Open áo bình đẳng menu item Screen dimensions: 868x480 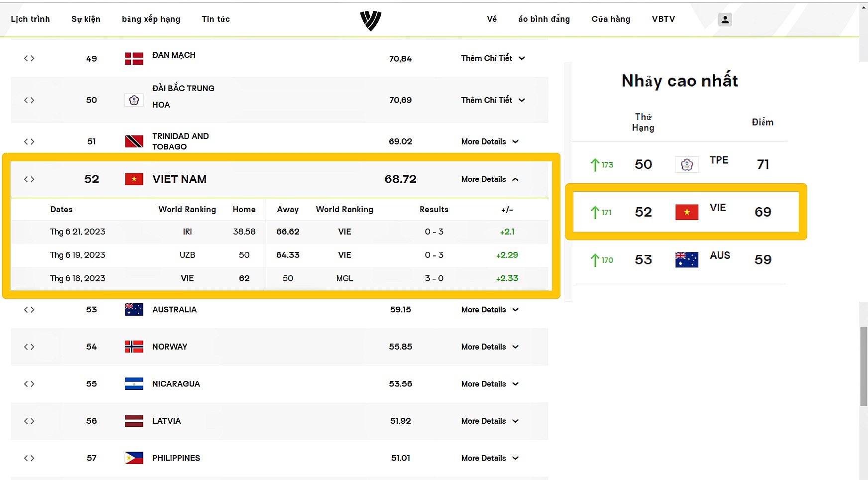click(544, 19)
